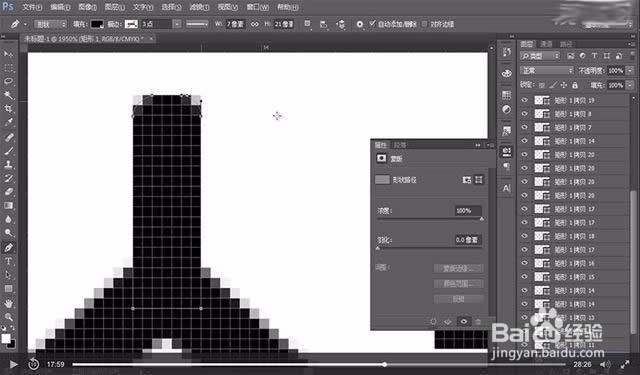Open the pen options gear
This screenshot has width=640, height=375.
(360, 24)
